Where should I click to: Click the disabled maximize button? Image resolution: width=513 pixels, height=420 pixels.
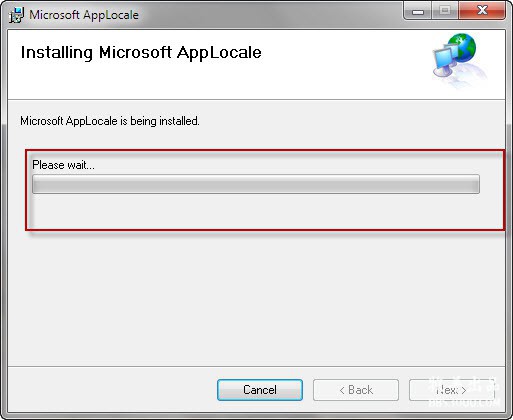pyautogui.click(x=445, y=11)
